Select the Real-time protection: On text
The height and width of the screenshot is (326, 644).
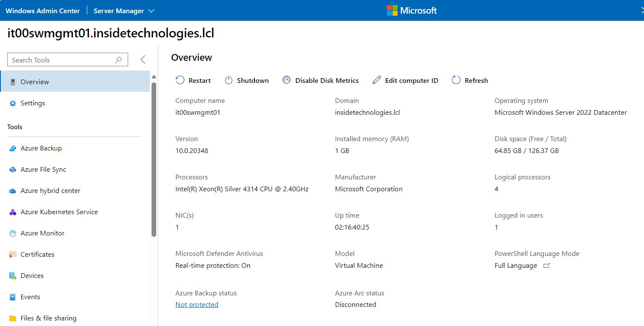tap(213, 266)
